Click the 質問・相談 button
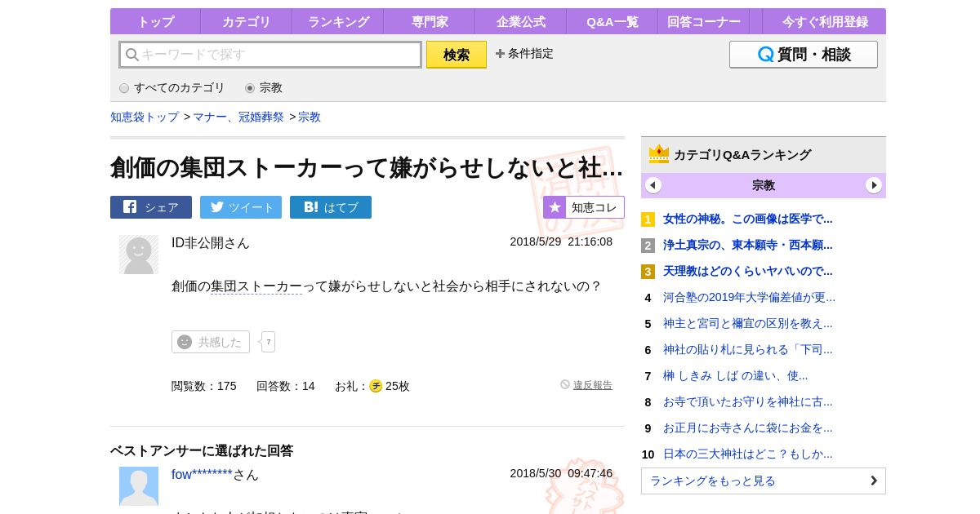Screen dimensions: 980x514 (804, 55)
